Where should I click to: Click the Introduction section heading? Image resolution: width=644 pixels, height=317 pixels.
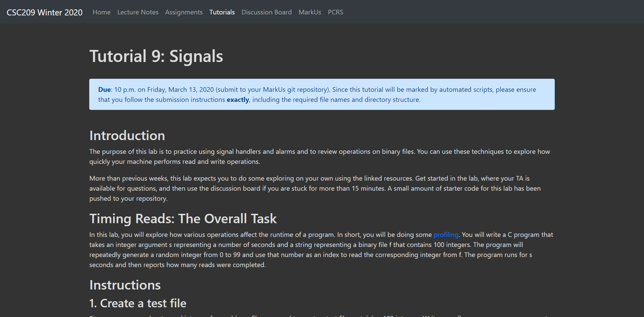coord(127,135)
